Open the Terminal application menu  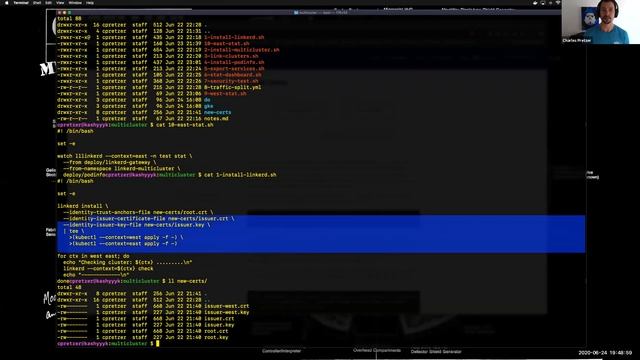coord(21,2)
